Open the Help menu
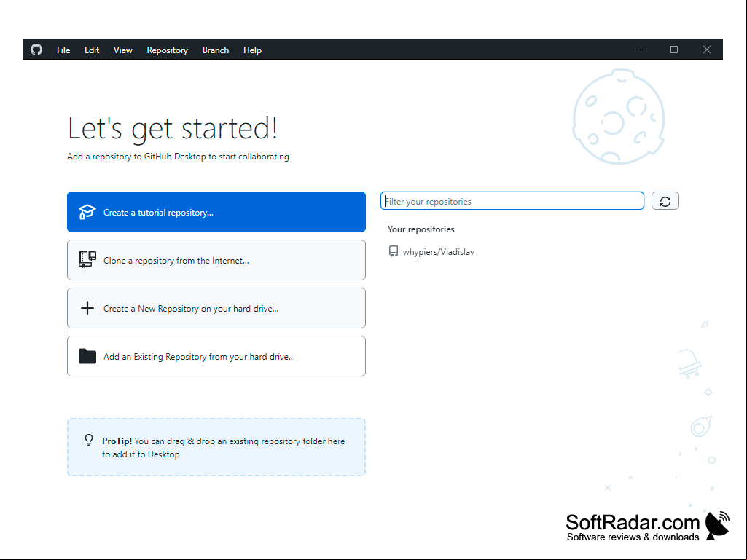 tap(252, 50)
